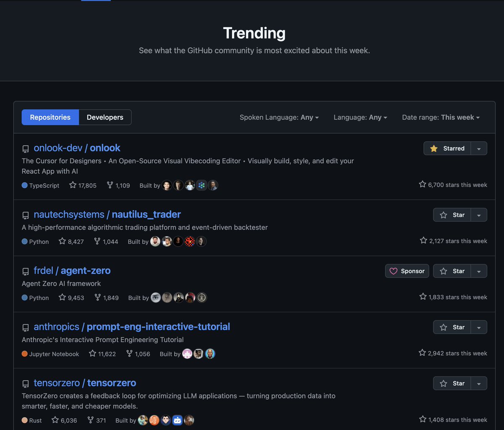Open agent-zero forks count 1,849
Image resolution: width=504 pixels, height=430 pixels.
tap(106, 298)
